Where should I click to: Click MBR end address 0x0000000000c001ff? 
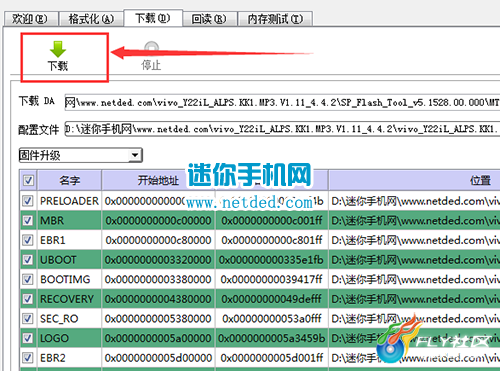coord(272,220)
